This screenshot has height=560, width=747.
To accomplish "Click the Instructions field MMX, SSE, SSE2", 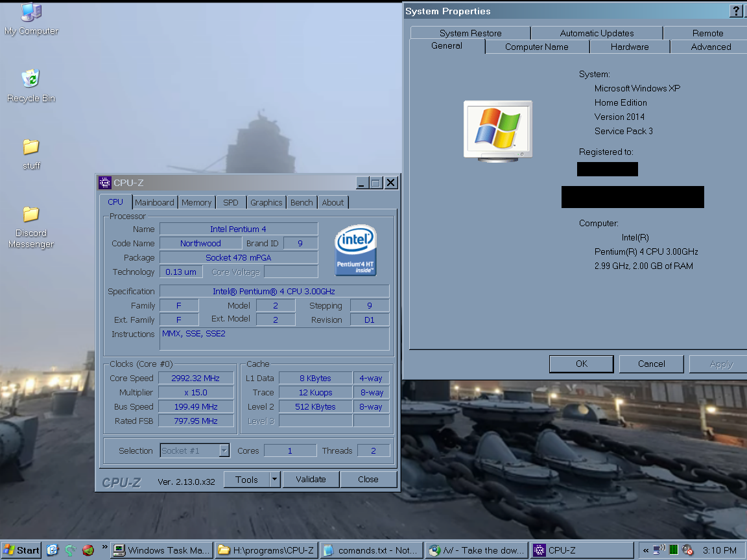I will [x=274, y=339].
